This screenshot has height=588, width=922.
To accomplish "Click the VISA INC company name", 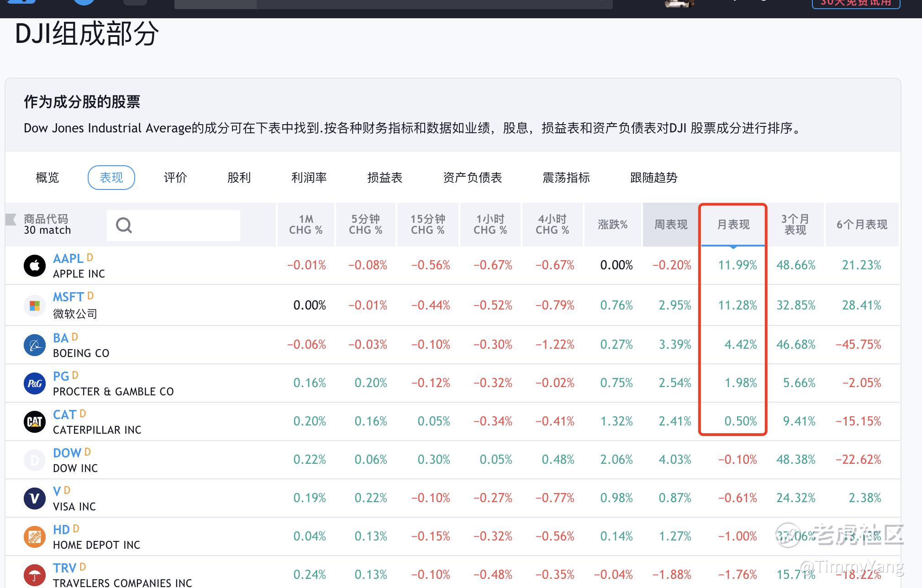I will click(74, 507).
